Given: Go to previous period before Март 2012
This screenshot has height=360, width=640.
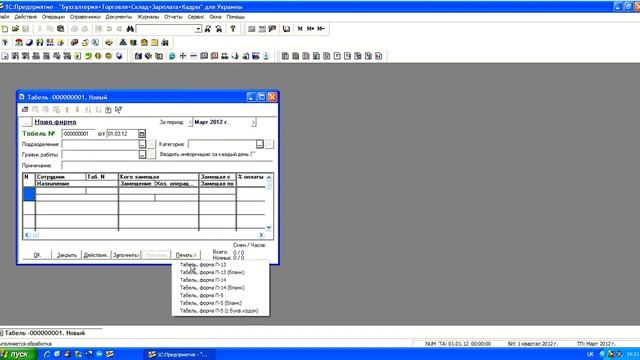Looking at the screenshot, I should (190, 122).
